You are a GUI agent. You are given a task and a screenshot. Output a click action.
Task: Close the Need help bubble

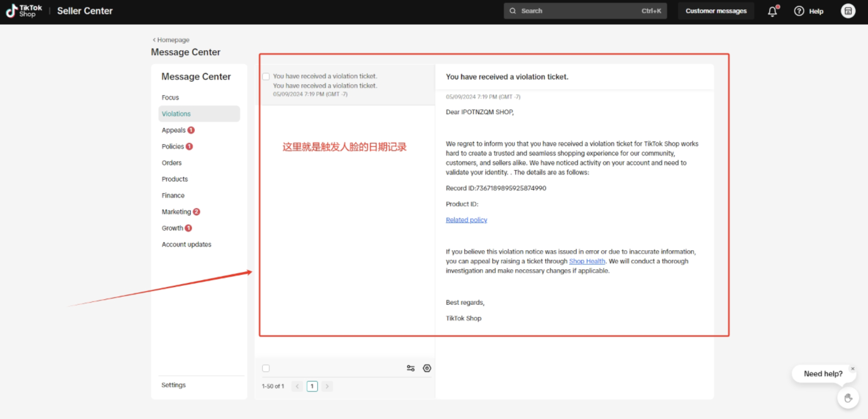[853, 369]
